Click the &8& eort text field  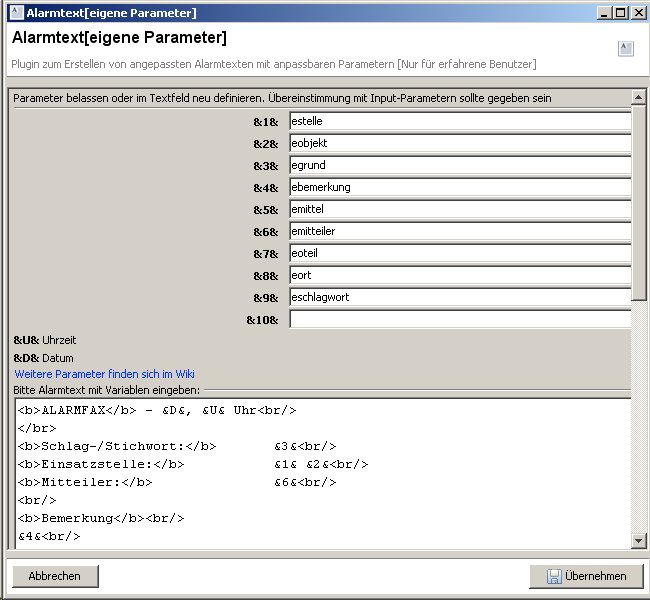click(459, 275)
